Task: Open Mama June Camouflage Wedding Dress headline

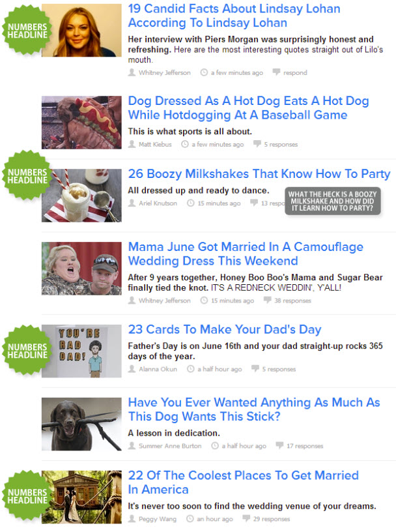Action: tap(246, 254)
